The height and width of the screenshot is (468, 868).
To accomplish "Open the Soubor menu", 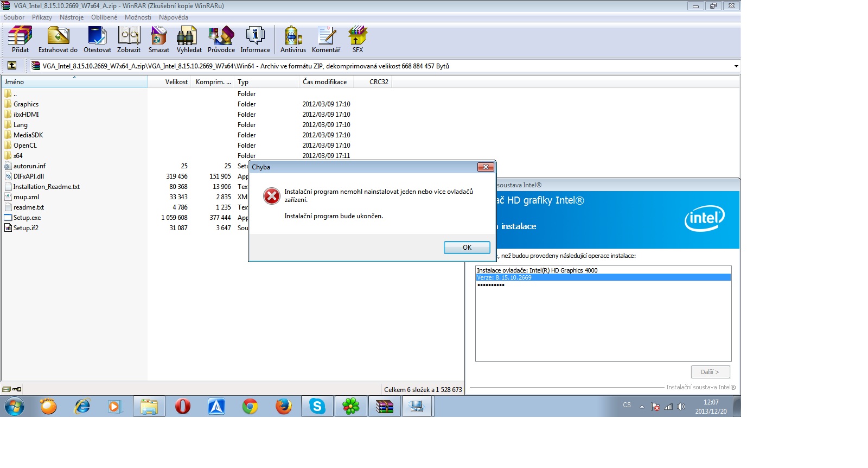I will (x=14, y=17).
